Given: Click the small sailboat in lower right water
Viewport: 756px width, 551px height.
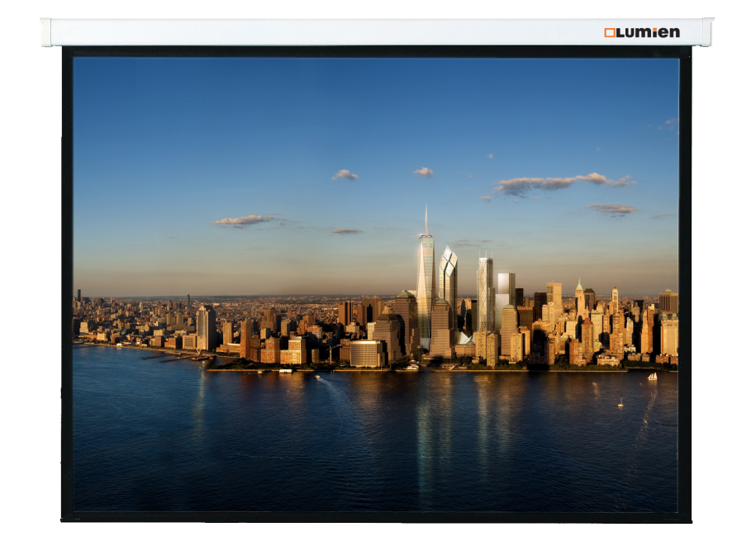Looking at the screenshot, I should (x=620, y=403).
